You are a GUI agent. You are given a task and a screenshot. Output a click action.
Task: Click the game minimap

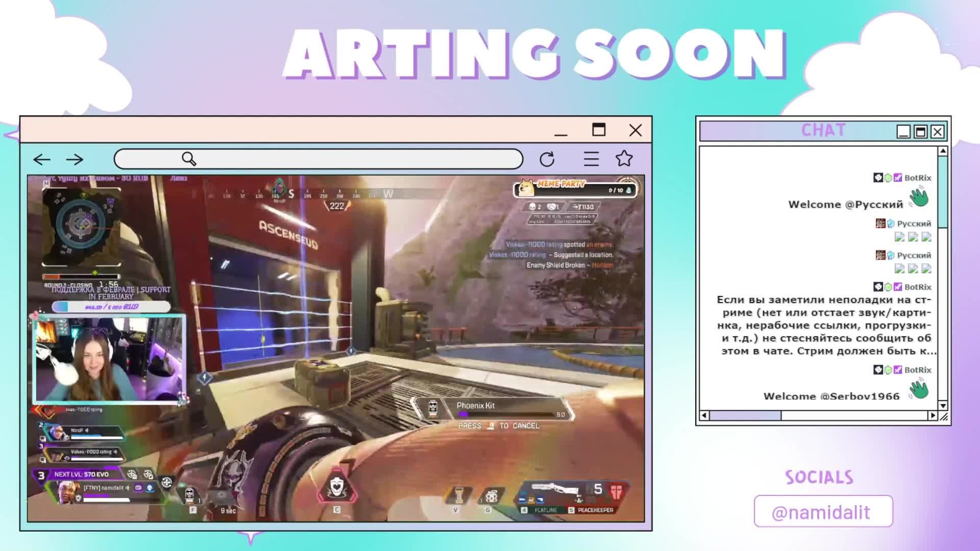click(81, 227)
